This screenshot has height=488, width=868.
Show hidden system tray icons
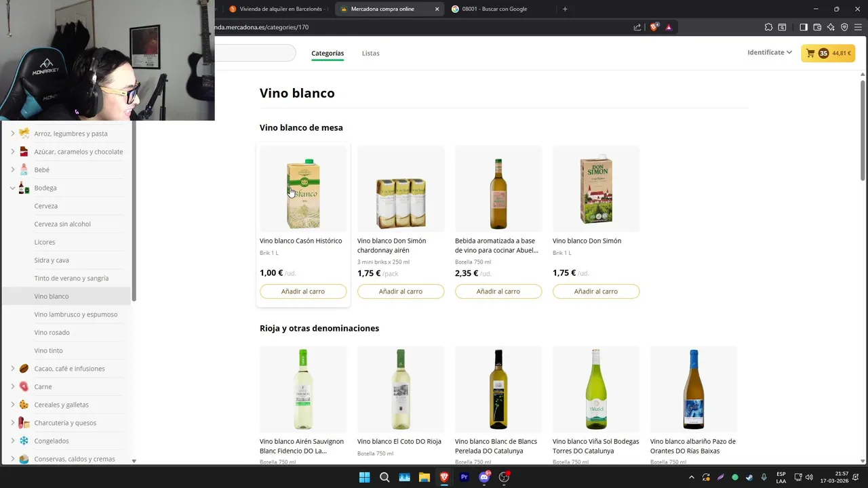click(692, 477)
